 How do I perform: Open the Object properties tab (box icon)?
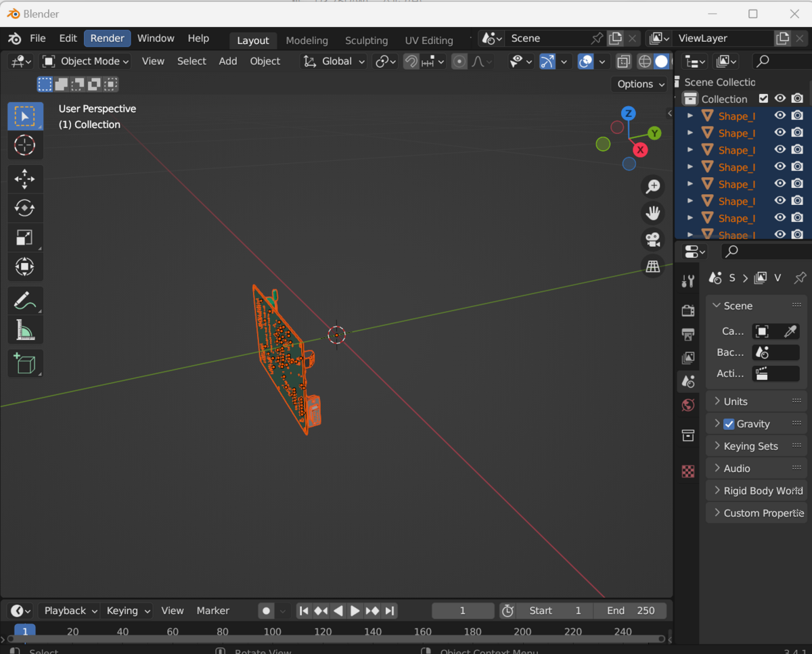pos(688,436)
